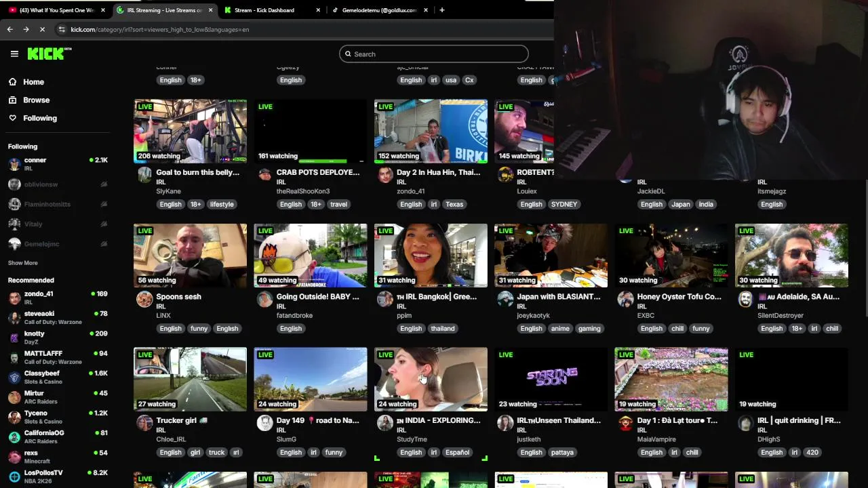Click zondo_41 avatar in Recommended list
The image size is (868, 488).
[14, 298]
